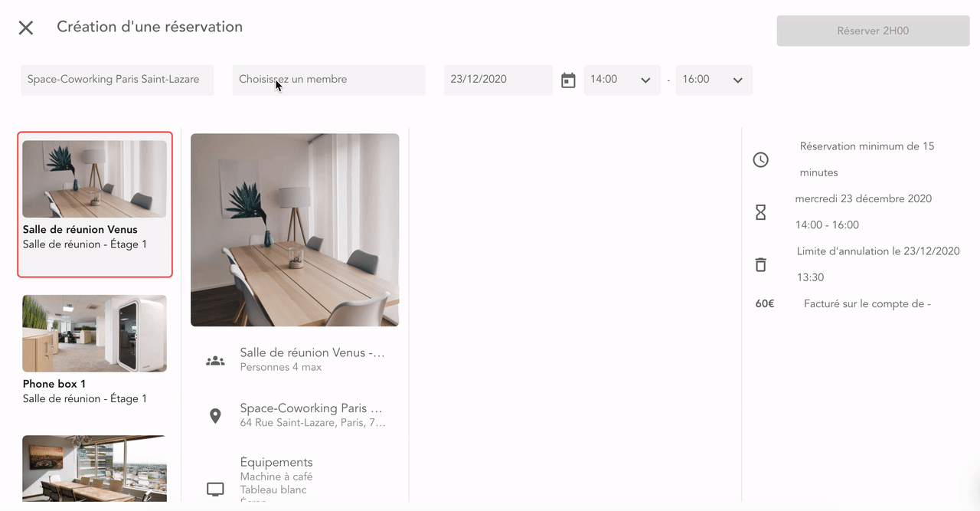980x511 pixels.
Task: Click 'Machine à café' equipment text
Action: click(276, 477)
